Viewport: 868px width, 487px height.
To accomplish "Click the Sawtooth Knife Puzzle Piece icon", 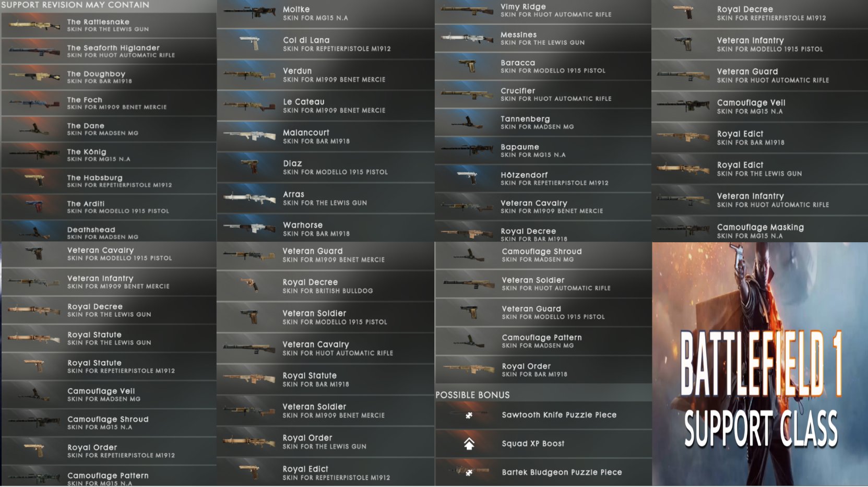I will [469, 415].
